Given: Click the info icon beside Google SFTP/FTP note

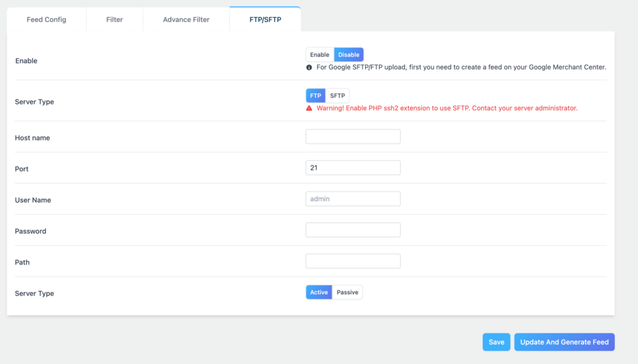Looking at the screenshot, I should coord(309,67).
